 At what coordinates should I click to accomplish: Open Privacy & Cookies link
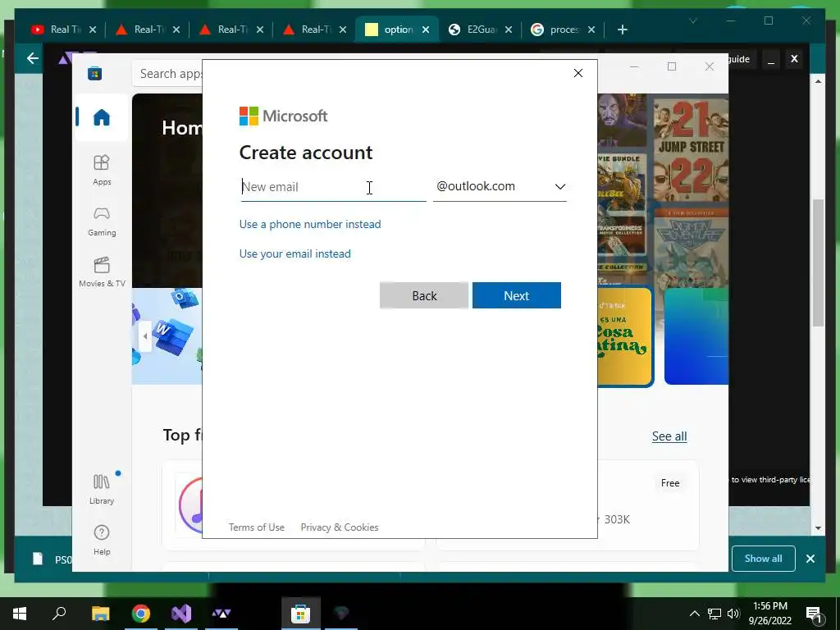click(340, 527)
